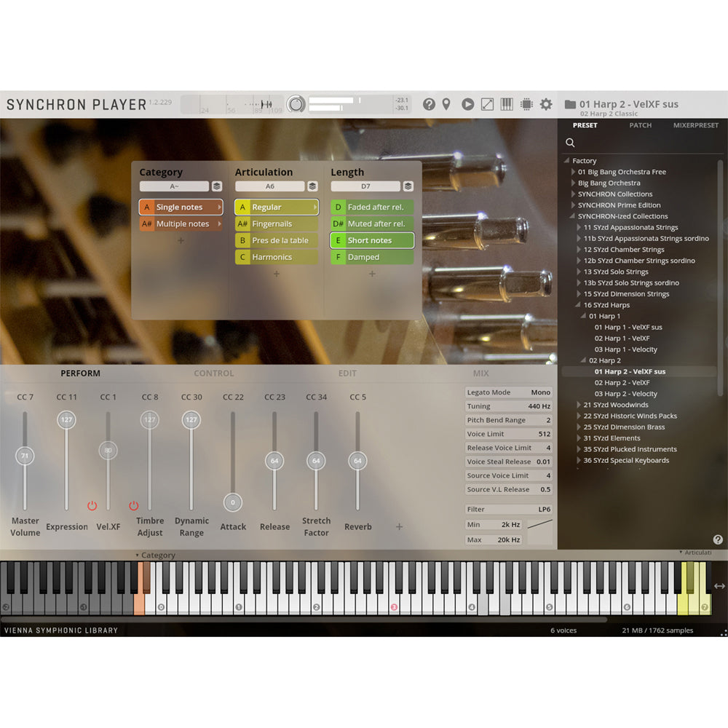This screenshot has height=728, width=728.
Task: Open the PATCH tab in browser
Action: 640,125
